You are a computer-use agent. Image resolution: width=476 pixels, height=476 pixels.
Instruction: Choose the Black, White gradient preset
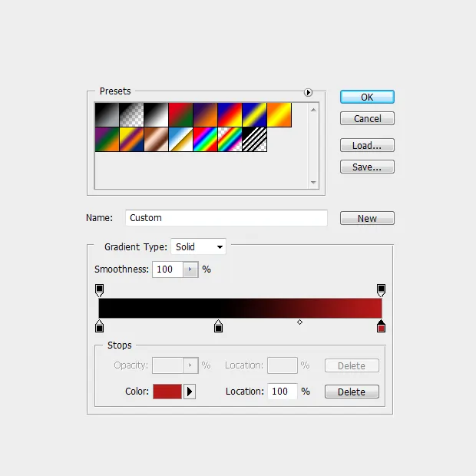coord(156,115)
